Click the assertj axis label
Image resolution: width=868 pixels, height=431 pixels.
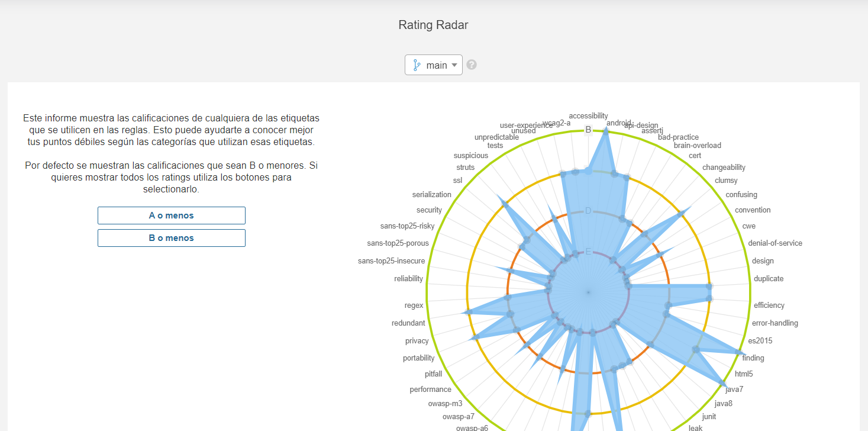[653, 131]
